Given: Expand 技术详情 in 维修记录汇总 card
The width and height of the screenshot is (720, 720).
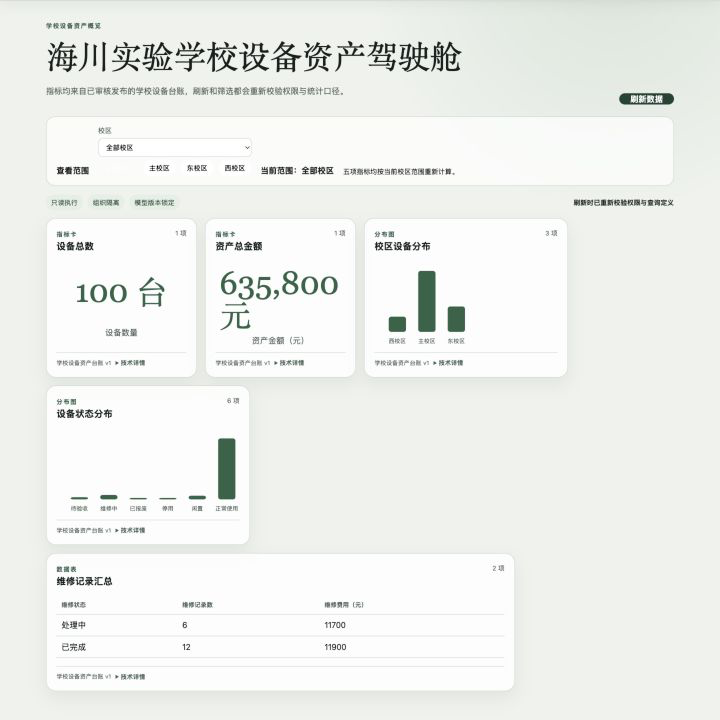Looking at the screenshot, I should (x=130, y=677).
